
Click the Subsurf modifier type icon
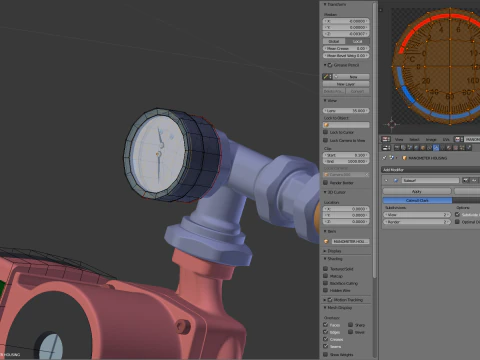pyautogui.click(x=396, y=180)
